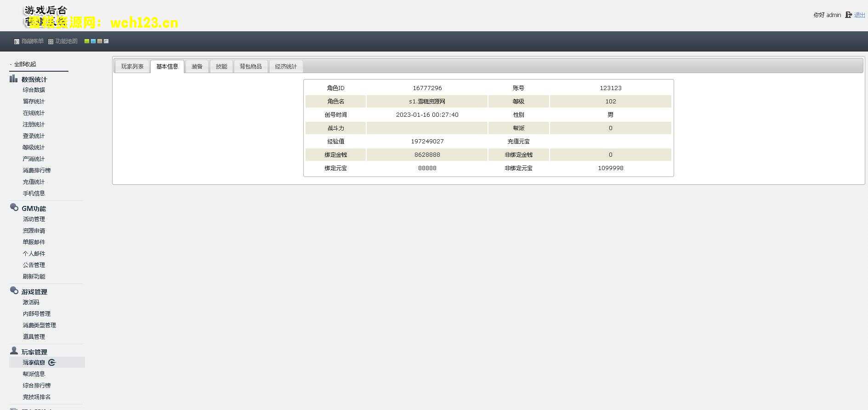868x410 pixels.
Task: Click the logout icon beside 退出
Action: [848, 15]
